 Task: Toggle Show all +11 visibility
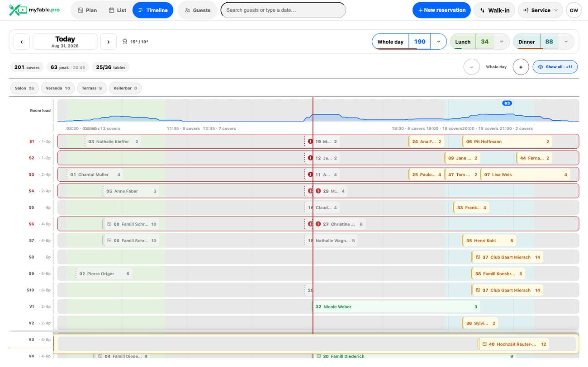click(x=555, y=67)
